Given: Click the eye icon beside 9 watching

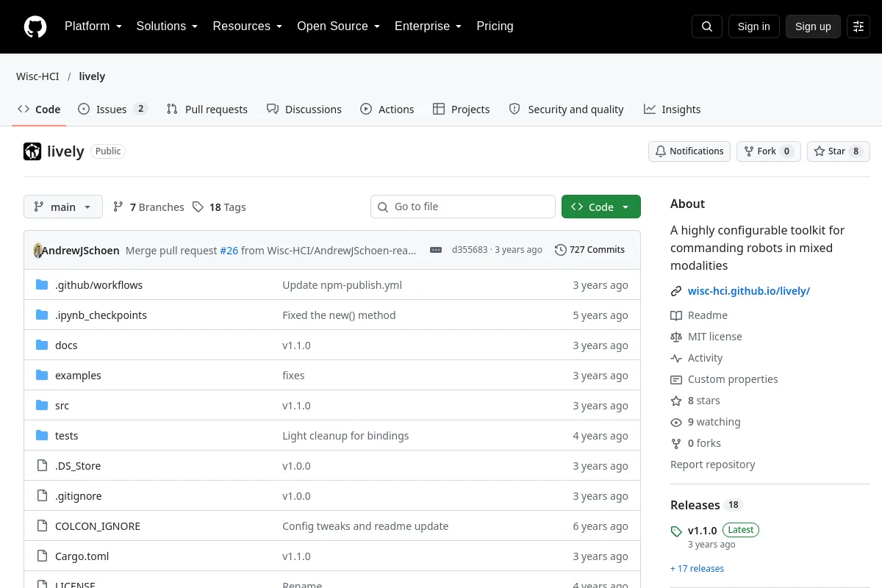Looking at the screenshot, I should pyautogui.click(x=676, y=422).
